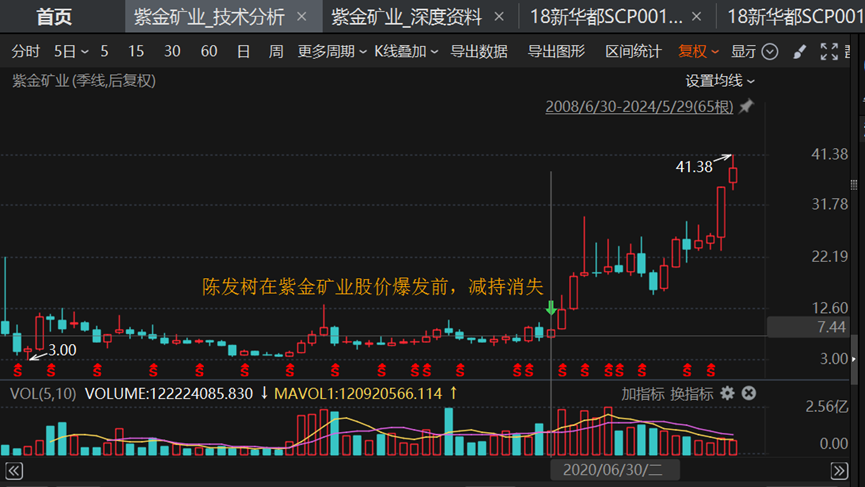
Task: Click 换指标 to change indicator
Action: (692, 394)
